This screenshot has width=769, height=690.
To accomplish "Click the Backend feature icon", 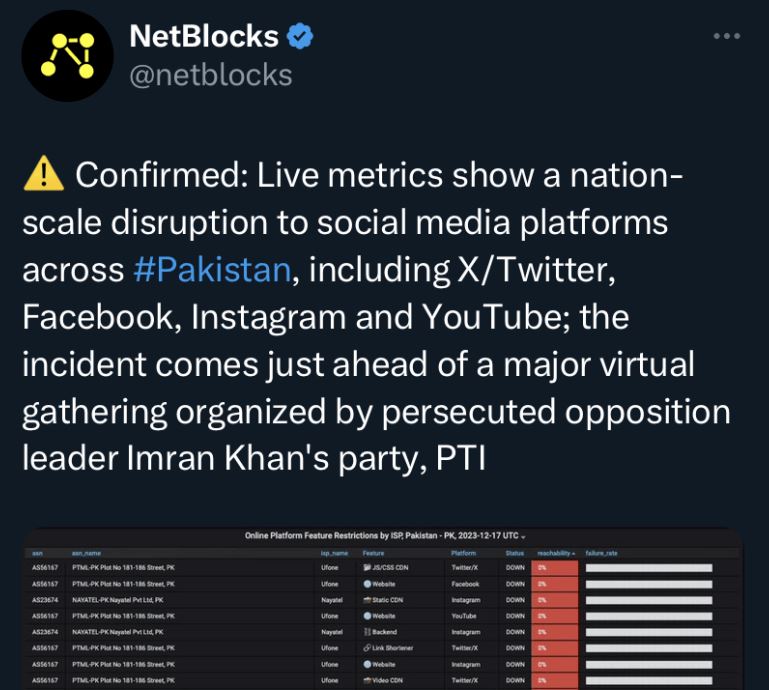I will coord(367,632).
